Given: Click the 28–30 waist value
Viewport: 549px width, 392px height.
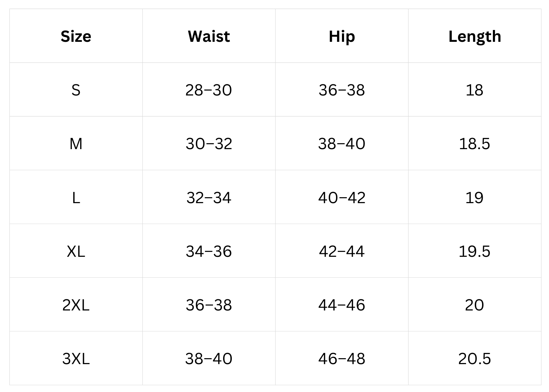Looking at the screenshot, I should (x=209, y=90).
